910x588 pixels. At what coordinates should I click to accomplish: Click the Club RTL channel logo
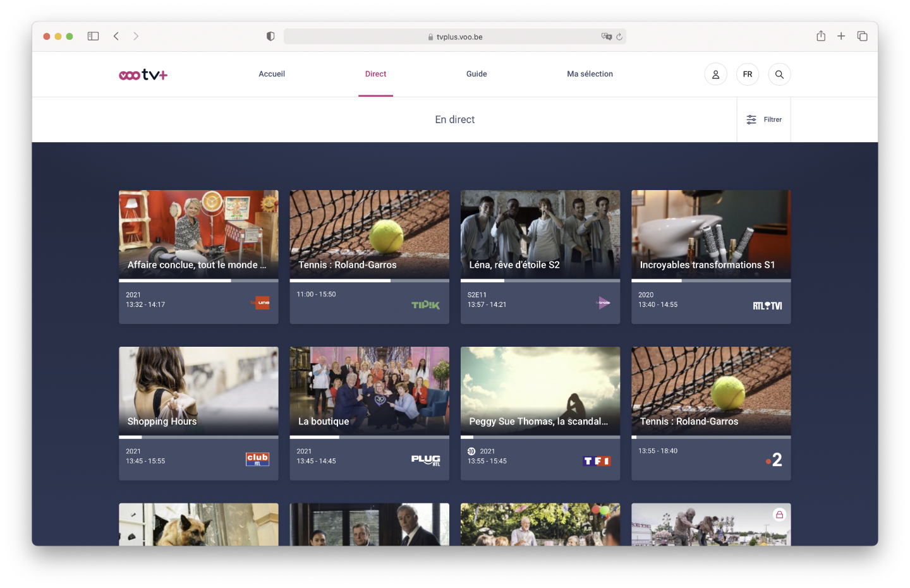coord(257,459)
